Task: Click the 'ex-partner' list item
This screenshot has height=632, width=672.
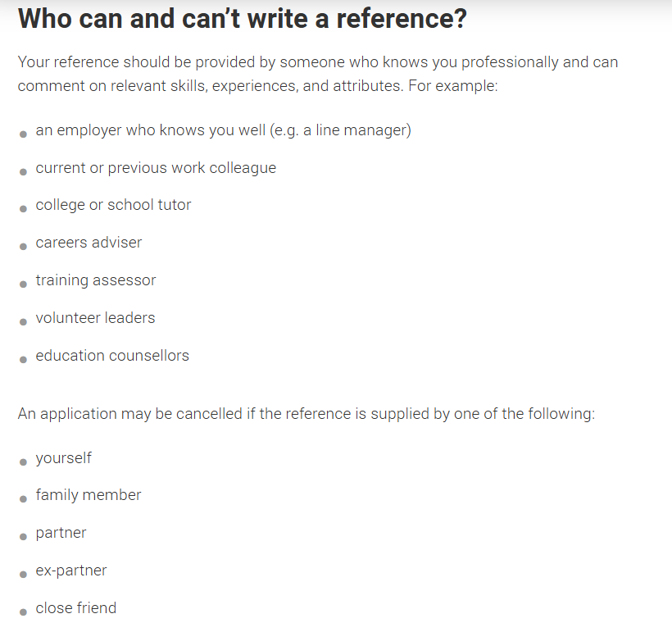Action: 71,571
